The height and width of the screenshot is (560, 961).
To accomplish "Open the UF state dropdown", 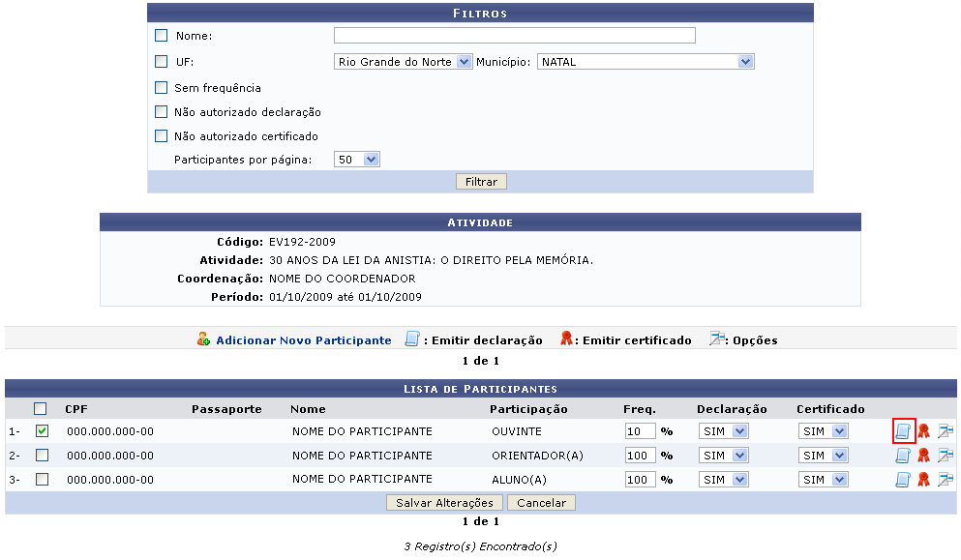I will (x=403, y=62).
